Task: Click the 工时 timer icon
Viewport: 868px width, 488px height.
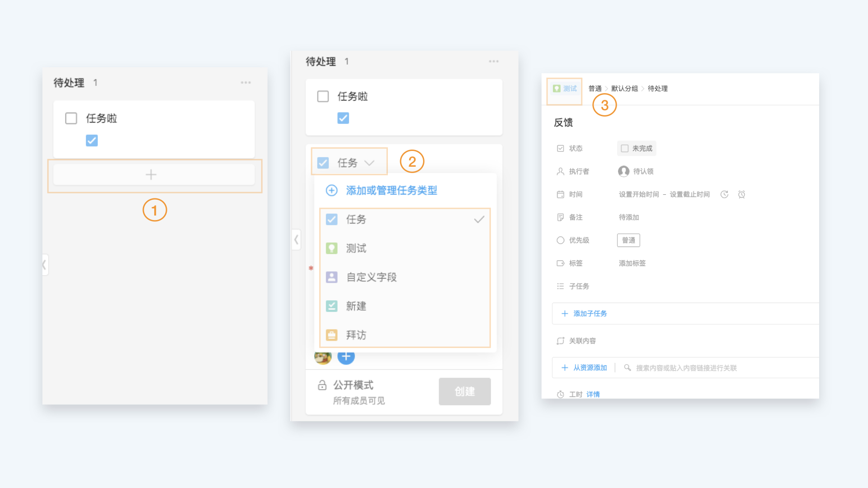Action: 561,394
